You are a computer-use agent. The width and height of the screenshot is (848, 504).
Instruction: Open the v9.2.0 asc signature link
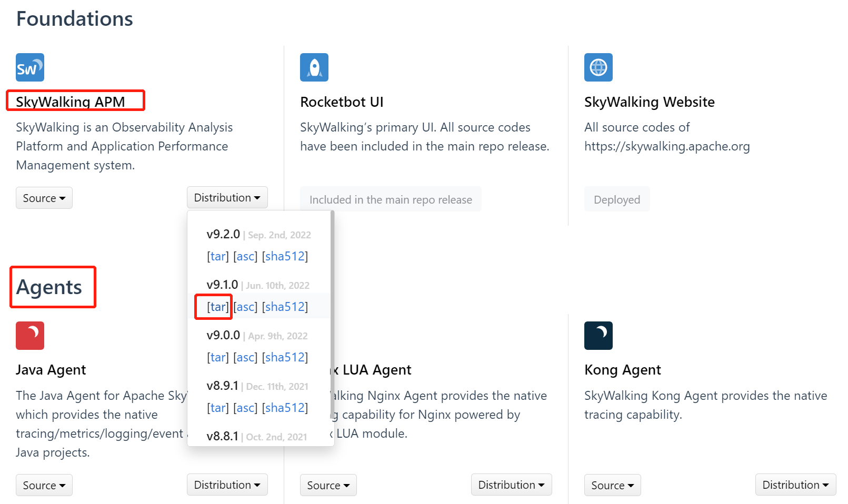pyautogui.click(x=245, y=256)
